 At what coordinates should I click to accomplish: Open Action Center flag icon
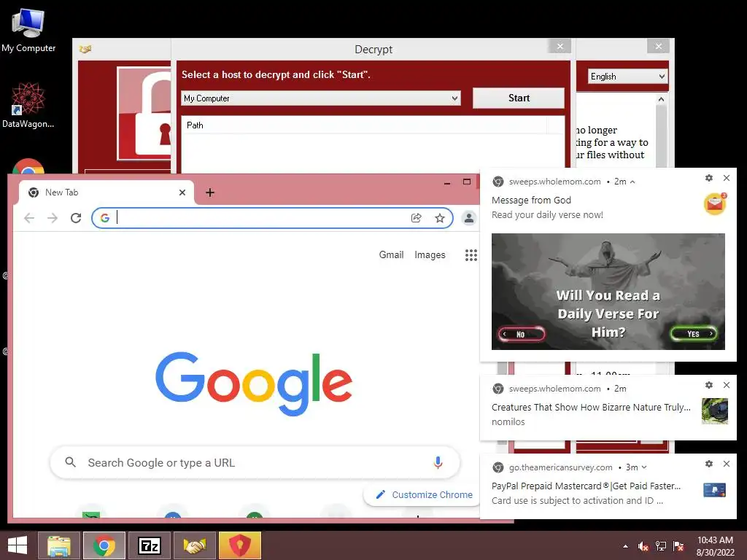point(678,546)
